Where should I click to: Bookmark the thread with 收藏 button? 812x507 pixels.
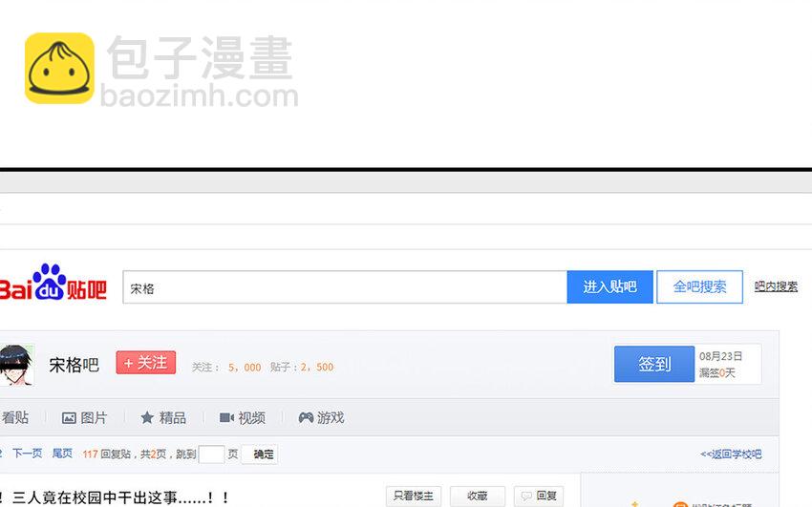pos(478,496)
